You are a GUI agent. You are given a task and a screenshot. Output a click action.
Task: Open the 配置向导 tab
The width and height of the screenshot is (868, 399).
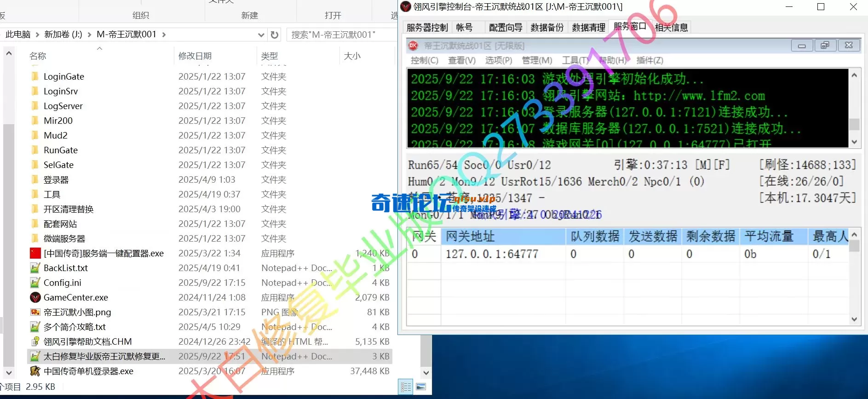click(x=506, y=28)
